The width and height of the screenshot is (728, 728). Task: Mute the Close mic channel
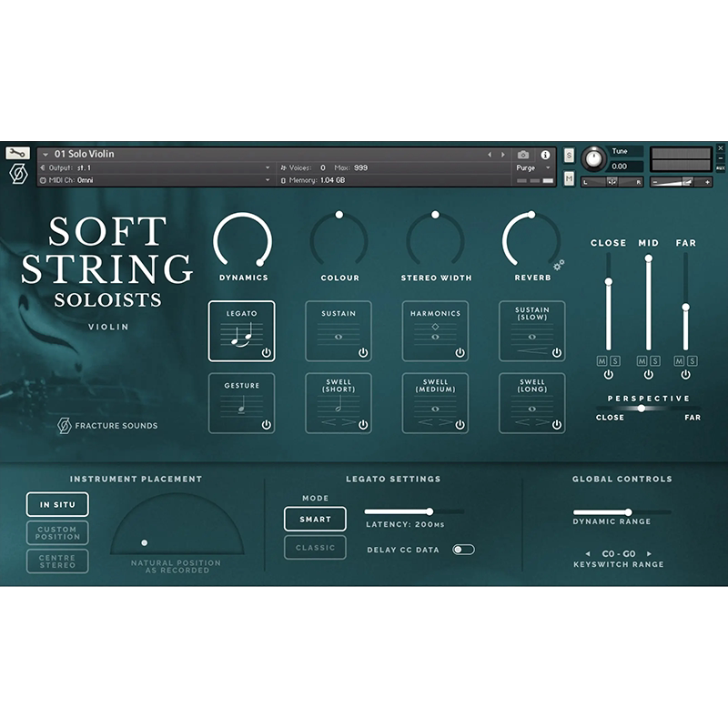point(602,360)
